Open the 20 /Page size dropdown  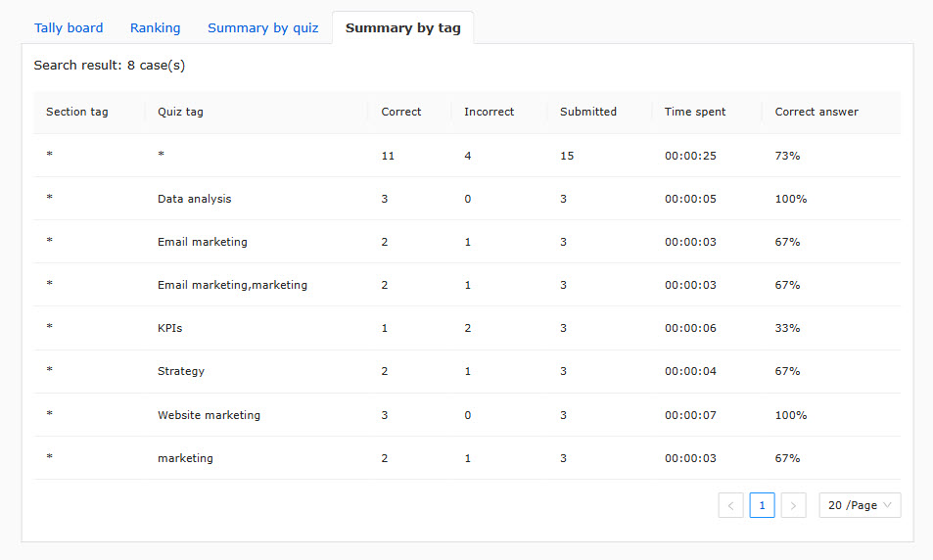[x=860, y=505]
